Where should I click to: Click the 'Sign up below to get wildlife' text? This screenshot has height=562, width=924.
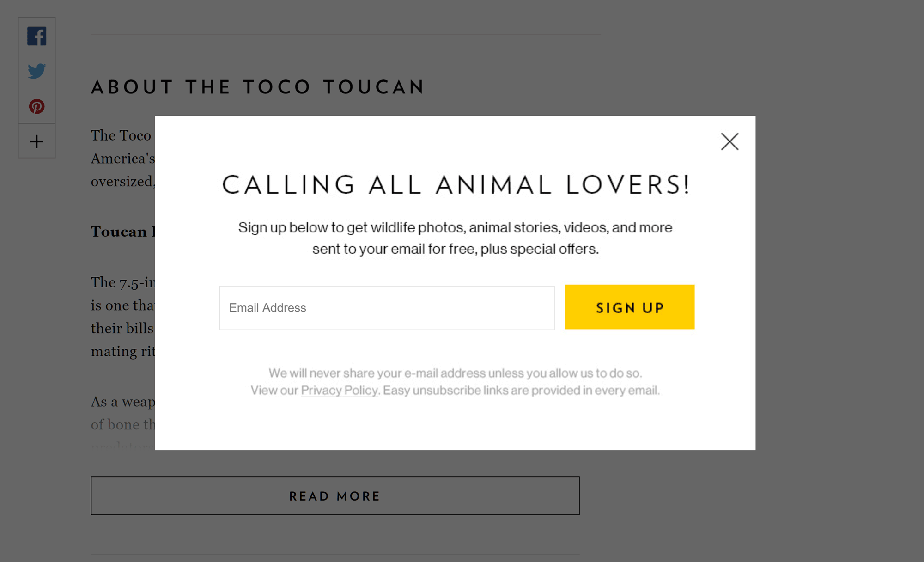pyautogui.click(x=455, y=227)
